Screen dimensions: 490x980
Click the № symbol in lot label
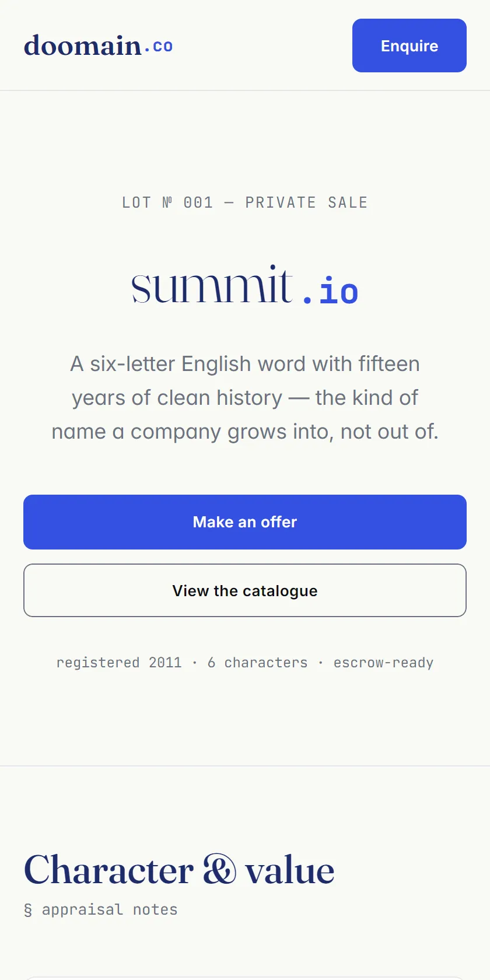[167, 202]
